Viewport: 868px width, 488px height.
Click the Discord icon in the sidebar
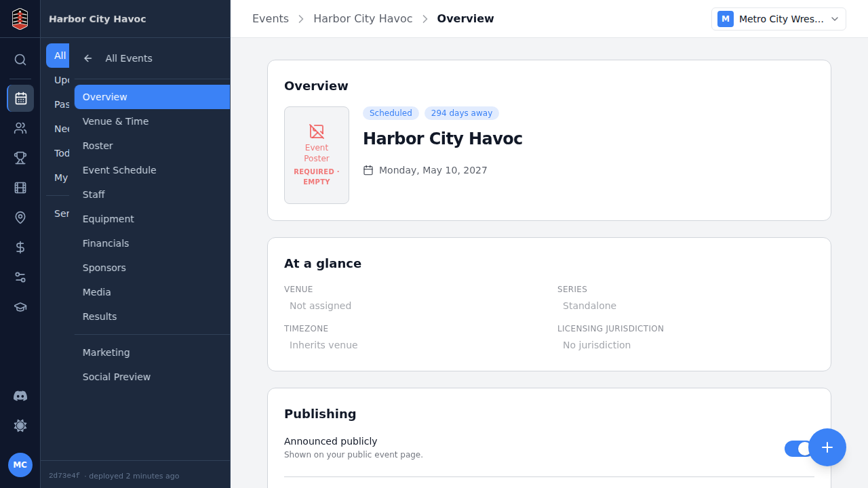(20, 396)
